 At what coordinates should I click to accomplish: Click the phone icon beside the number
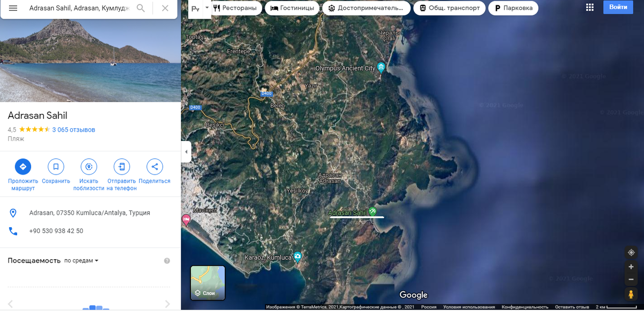point(13,231)
